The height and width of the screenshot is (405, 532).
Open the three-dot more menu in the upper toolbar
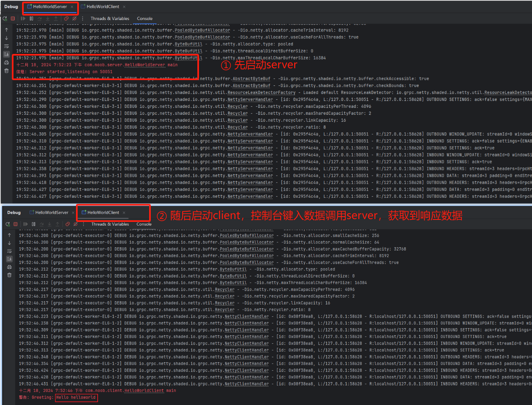click(x=83, y=18)
